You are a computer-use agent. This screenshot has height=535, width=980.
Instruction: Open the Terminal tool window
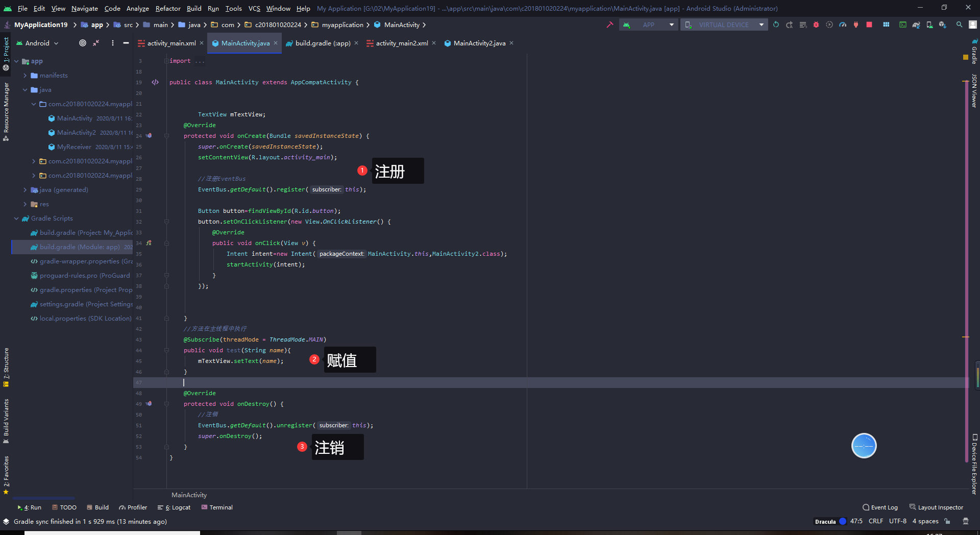[217, 507]
